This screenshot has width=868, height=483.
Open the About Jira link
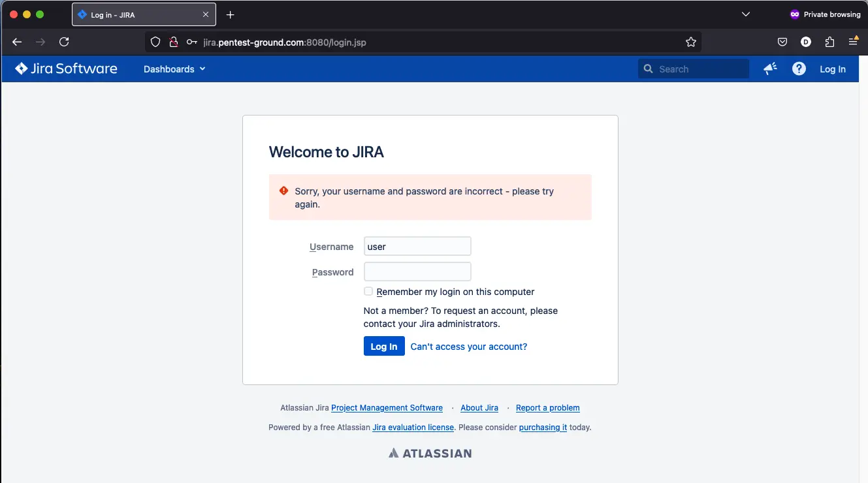tap(479, 408)
